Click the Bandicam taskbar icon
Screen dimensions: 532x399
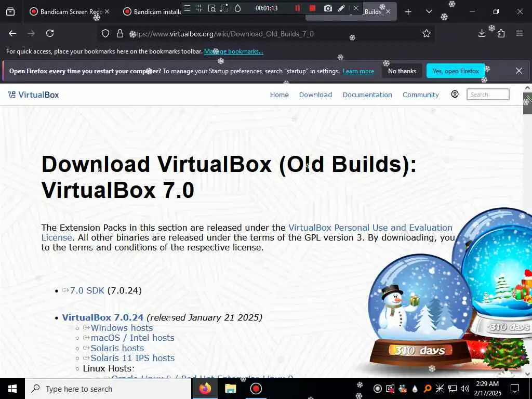(256, 389)
